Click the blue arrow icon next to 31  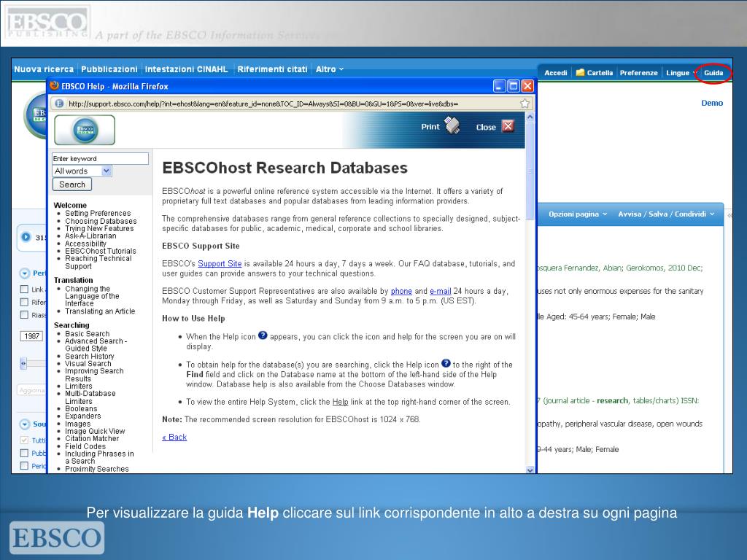26,237
